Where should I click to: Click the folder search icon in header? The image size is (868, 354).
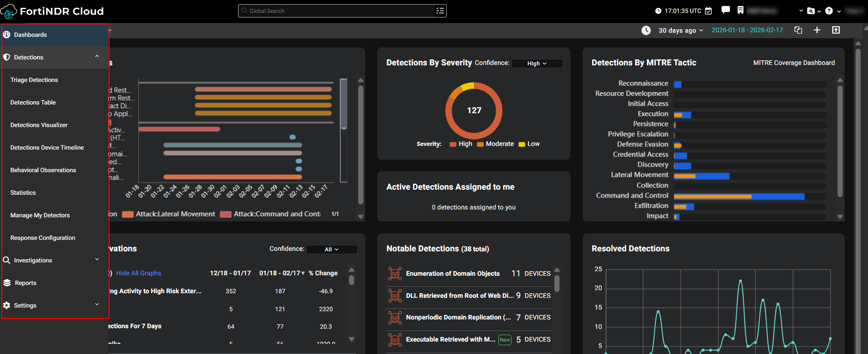click(811, 11)
